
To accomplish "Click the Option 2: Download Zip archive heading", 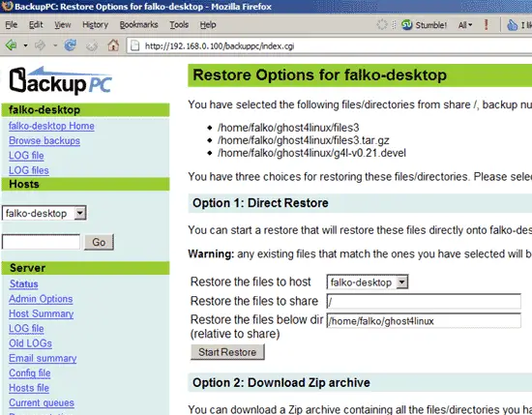I will click(281, 382).
